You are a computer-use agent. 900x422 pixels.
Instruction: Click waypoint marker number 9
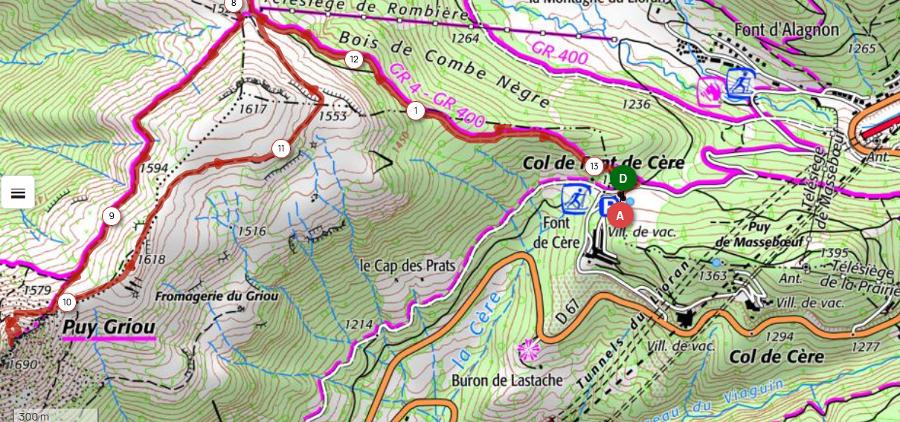click(111, 216)
